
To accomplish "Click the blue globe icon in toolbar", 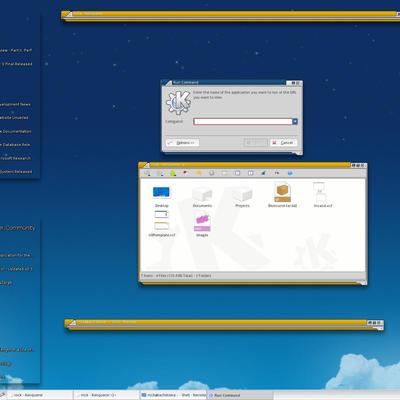I will point(290,173).
